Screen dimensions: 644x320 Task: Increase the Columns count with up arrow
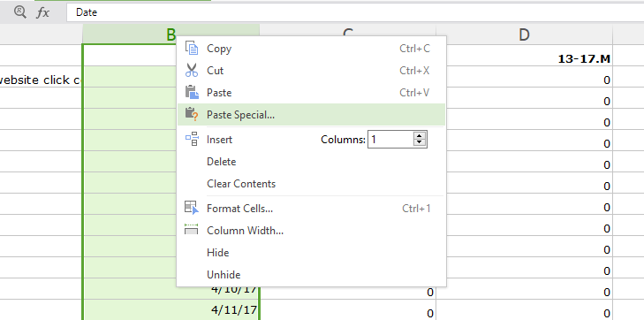click(x=419, y=136)
